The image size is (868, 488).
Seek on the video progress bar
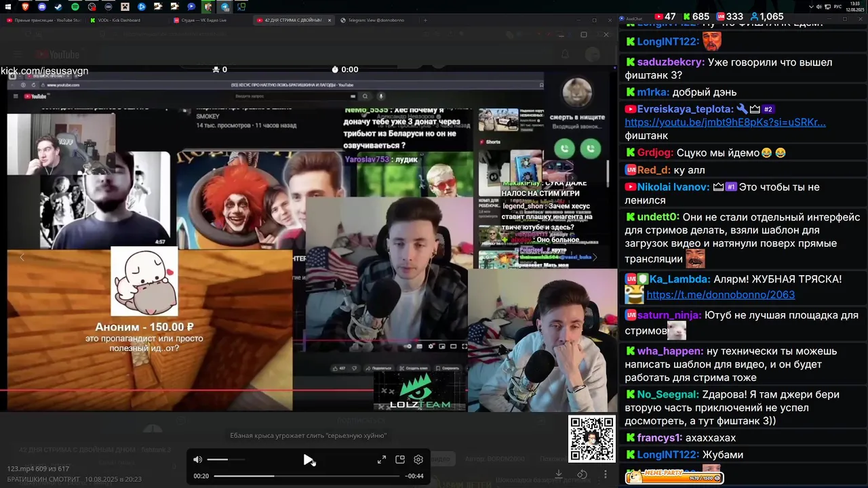(307, 476)
